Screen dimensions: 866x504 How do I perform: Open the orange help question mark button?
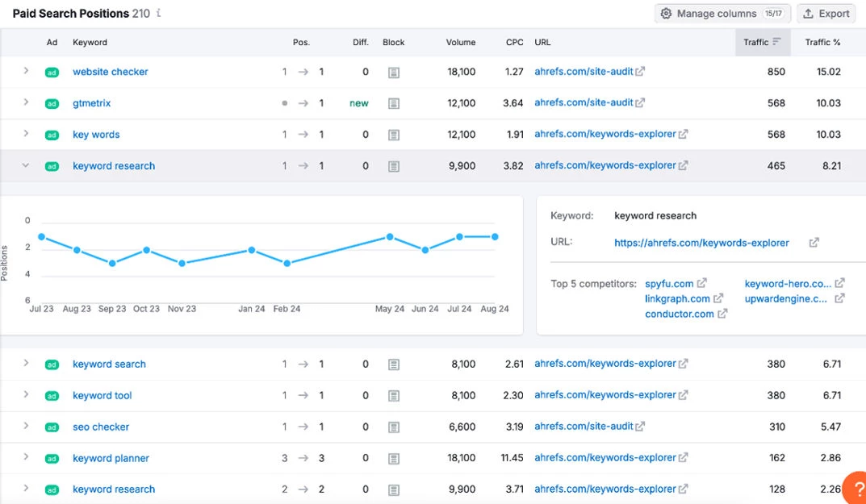point(855,488)
